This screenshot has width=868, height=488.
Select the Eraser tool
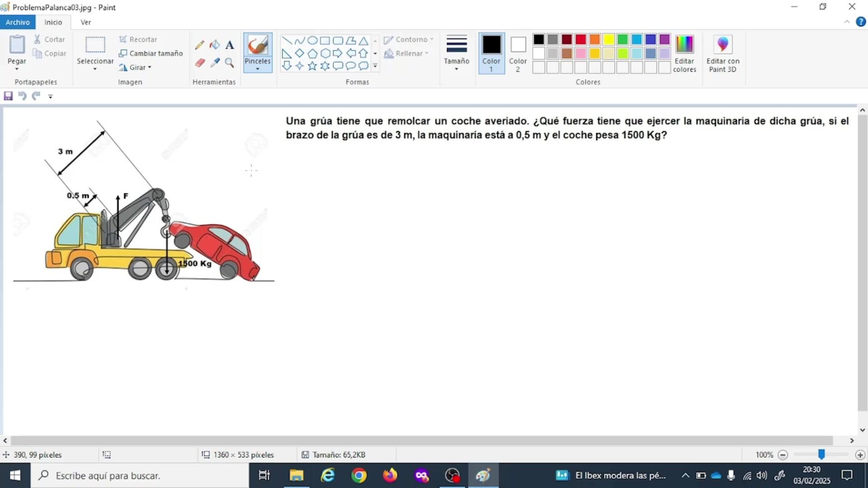(200, 63)
